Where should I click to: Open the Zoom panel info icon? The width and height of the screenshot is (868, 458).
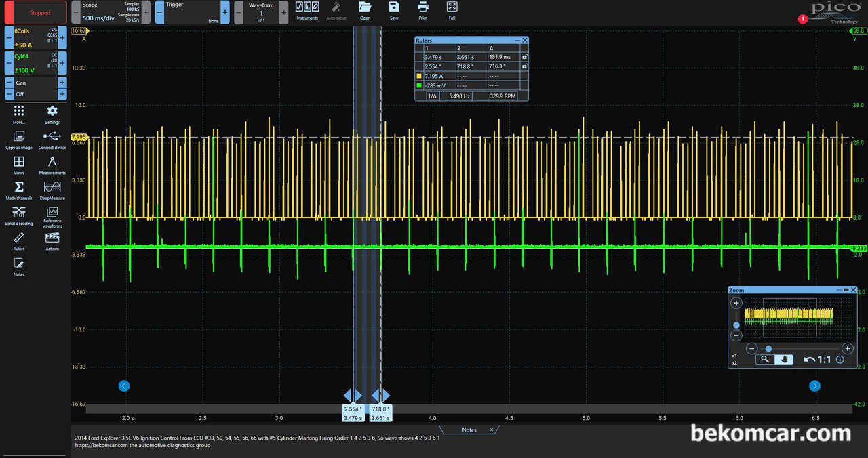pos(840,359)
